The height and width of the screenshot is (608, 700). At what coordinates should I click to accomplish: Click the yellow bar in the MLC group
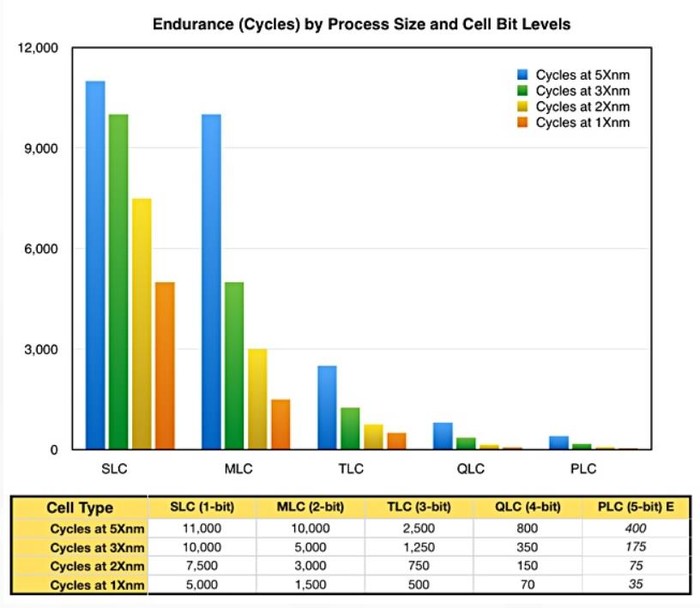(257, 399)
